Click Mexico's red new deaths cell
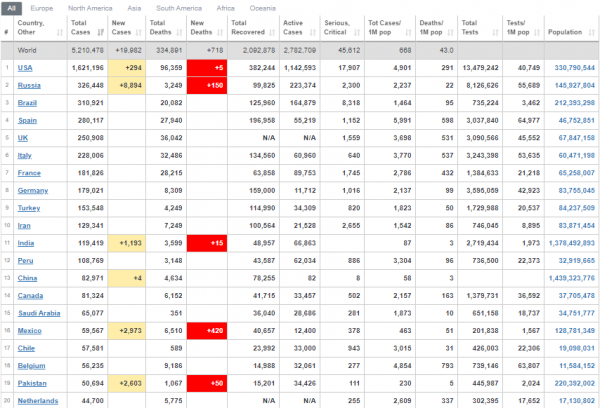The height and width of the screenshot is (408, 600). [x=207, y=331]
